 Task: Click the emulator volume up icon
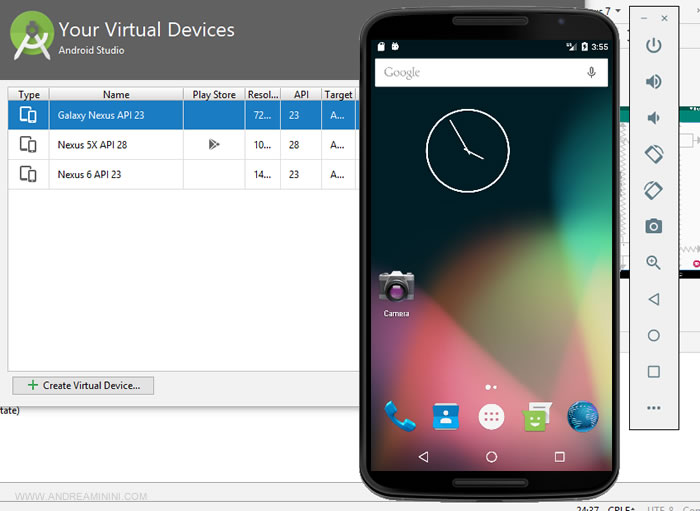tap(654, 82)
